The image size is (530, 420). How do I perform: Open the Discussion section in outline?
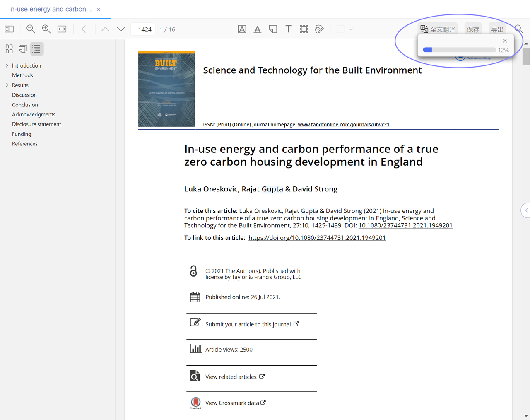pos(24,95)
